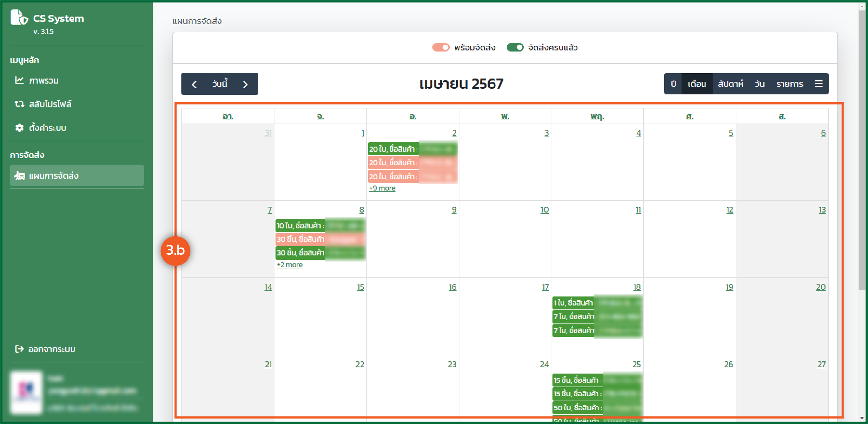
Task: Switch to ปี year view
Action: [673, 84]
